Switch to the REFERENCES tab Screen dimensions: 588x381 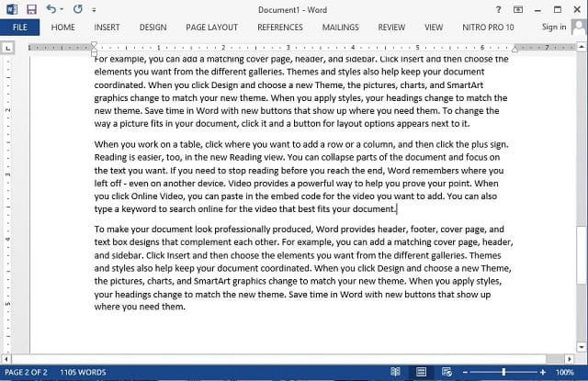pyautogui.click(x=280, y=28)
